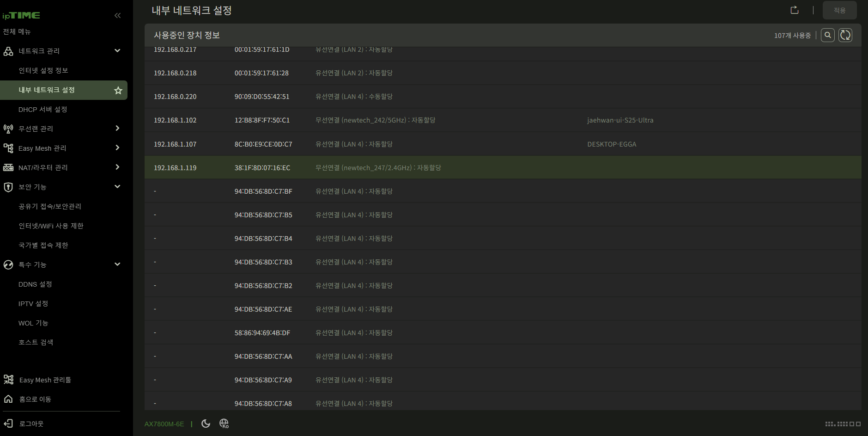Open DHCP 서버 설정 menu
The height and width of the screenshot is (436, 868).
pos(43,109)
